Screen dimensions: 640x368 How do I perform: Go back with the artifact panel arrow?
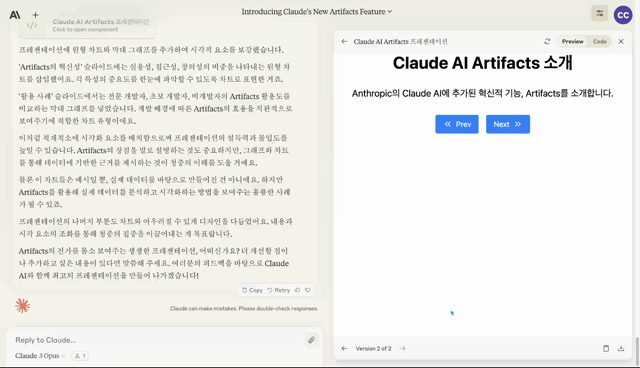click(344, 41)
